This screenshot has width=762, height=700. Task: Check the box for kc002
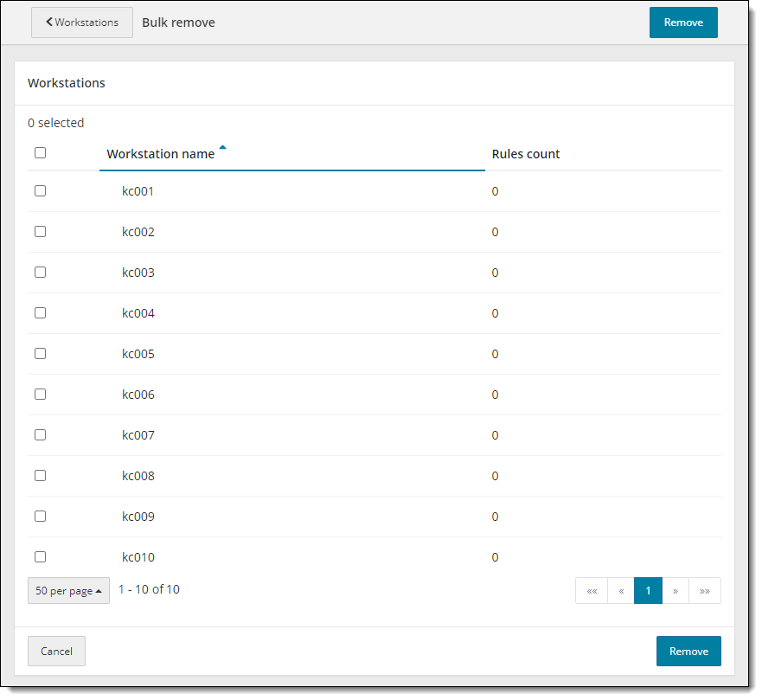pyautogui.click(x=41, y=231)
